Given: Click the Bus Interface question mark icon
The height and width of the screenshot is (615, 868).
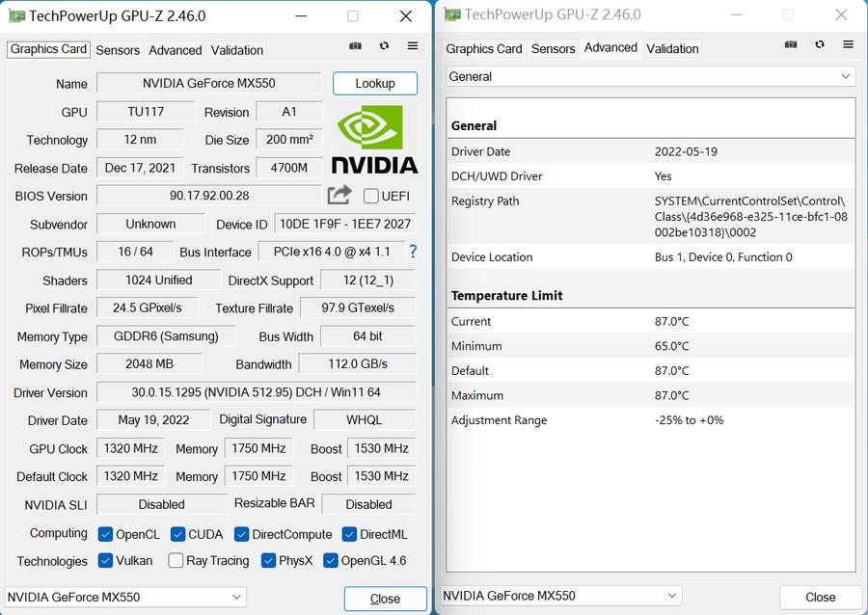Looking at the screenshot, I should coord(413,252).
